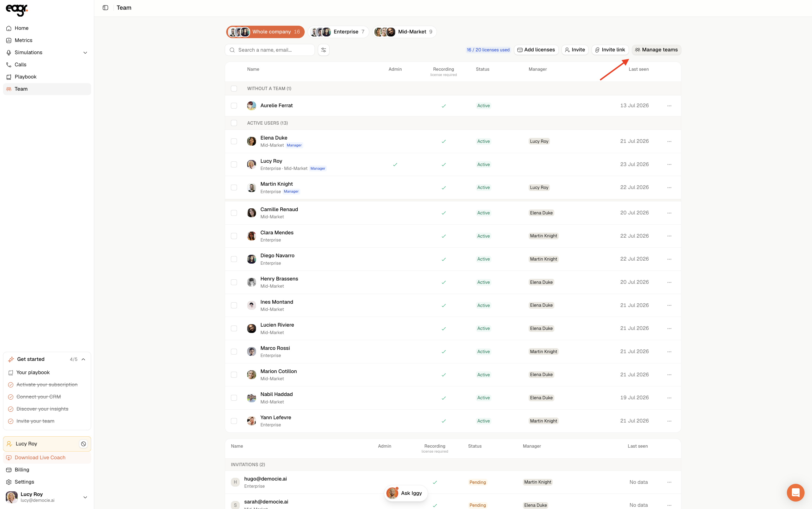Open the filter options icon
Image resolution: width=812 pixels, height=509 pixels.
point(324,50)
